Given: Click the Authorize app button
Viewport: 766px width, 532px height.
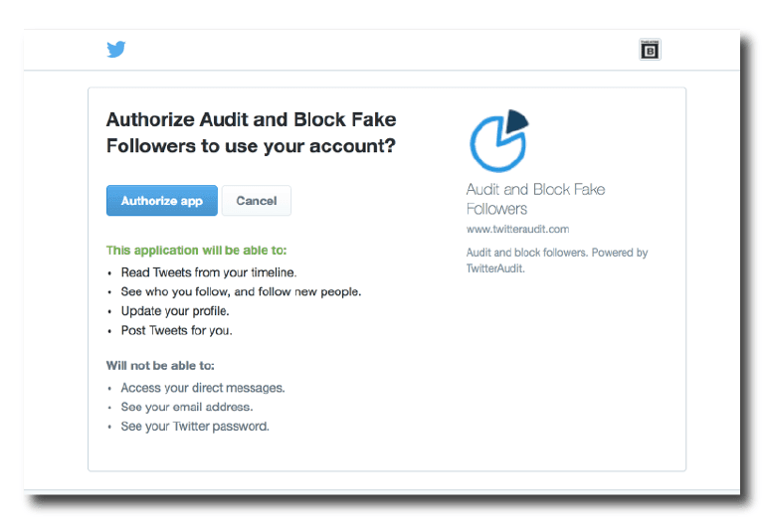Looking at the screenshot, I should coord(162,200).
